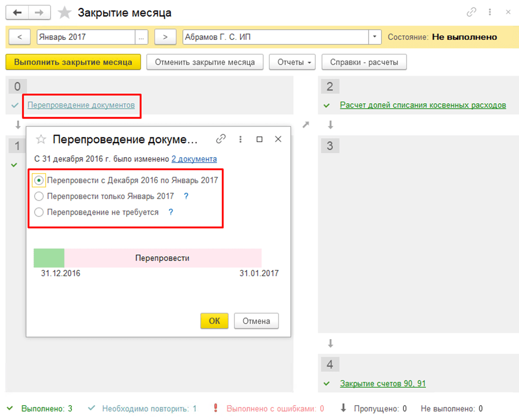Open the dialog's three-dot actions menu

coord(240,139)
